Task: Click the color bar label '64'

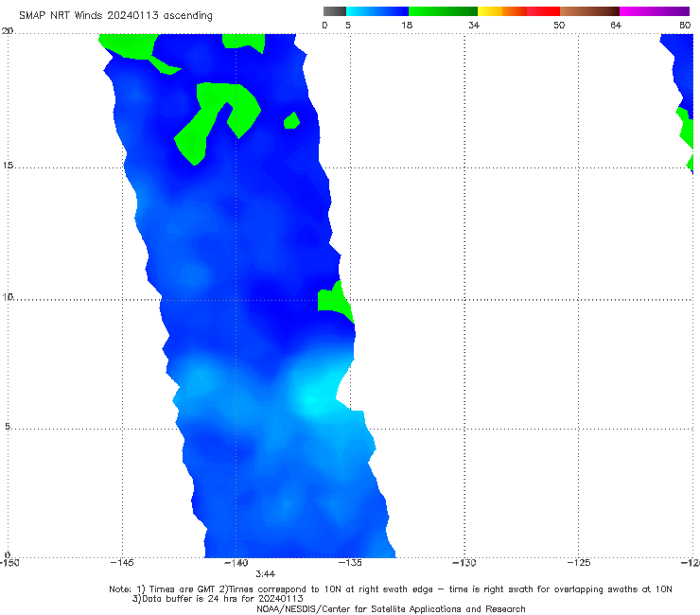Action: point(616,25)
